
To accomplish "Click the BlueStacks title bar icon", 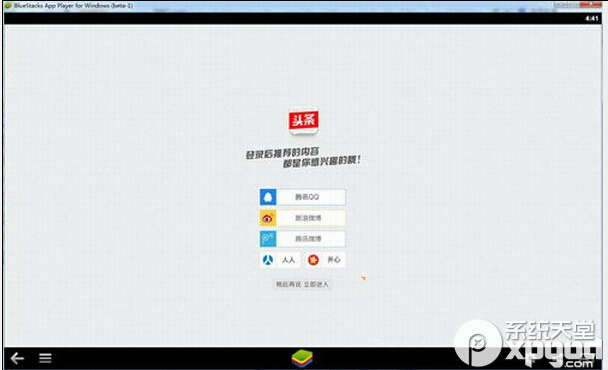I will pos(8,6).
